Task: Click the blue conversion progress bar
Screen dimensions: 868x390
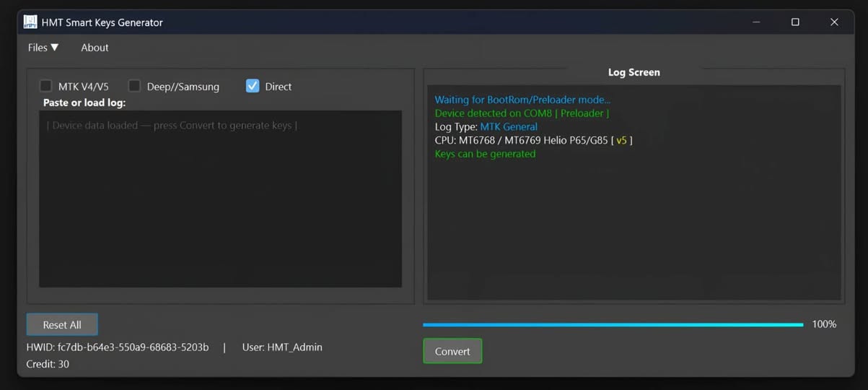Action: coord(612,325)
